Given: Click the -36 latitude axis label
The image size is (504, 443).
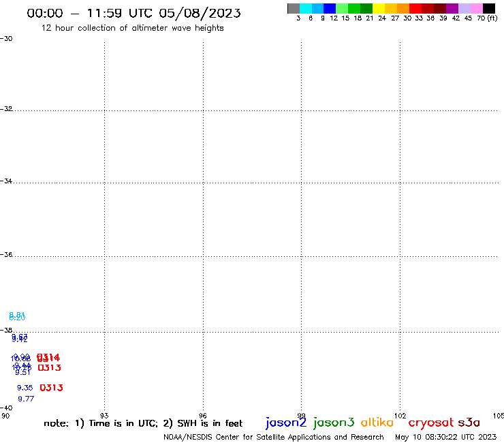Looking at the screenshot, I should [x=6, y=254].
